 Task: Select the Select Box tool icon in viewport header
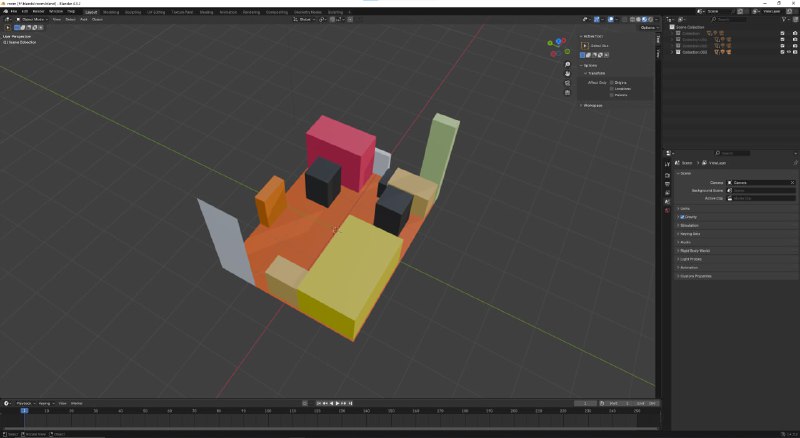[x=7, y=28]
